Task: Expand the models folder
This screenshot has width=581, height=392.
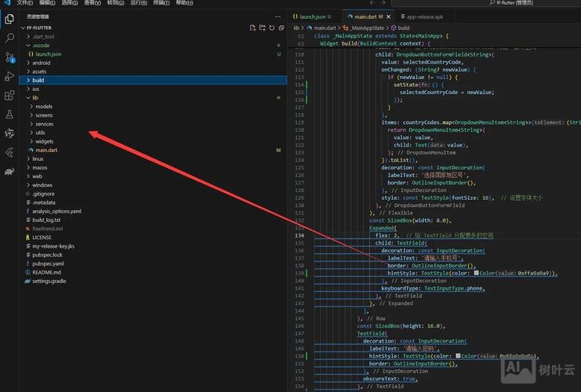Action: [44, 107]
